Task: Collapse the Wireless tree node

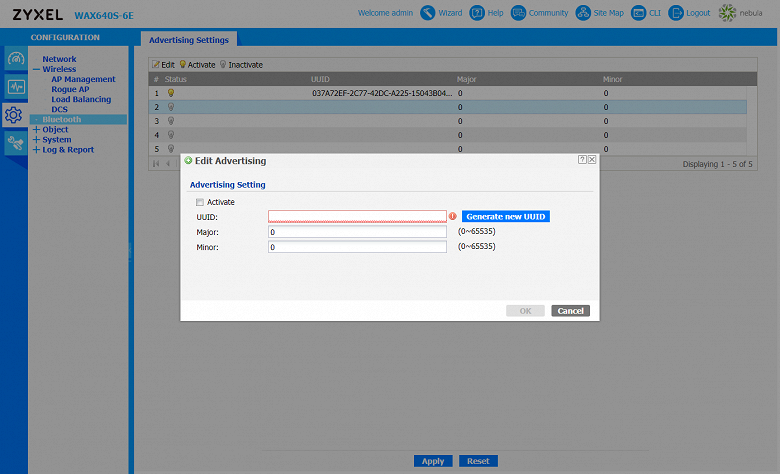Action: [x=36, y=70]
